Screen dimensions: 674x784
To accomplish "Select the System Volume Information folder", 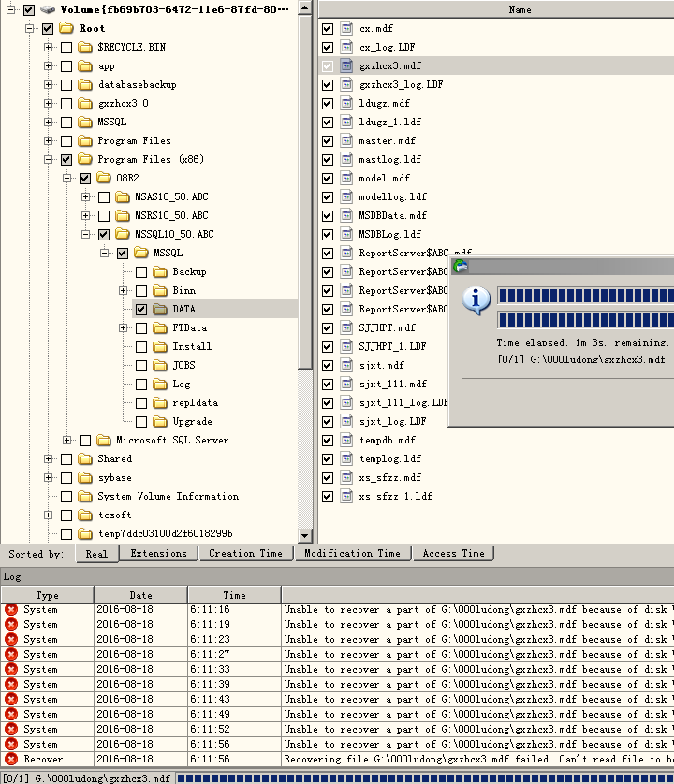I will point(168,496).
